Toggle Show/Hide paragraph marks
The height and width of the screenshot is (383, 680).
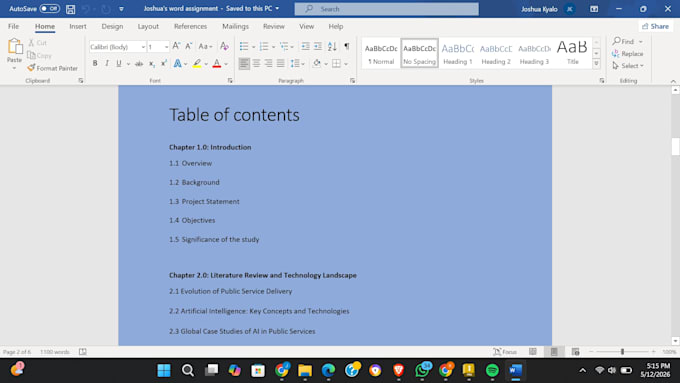coord(347,46)
